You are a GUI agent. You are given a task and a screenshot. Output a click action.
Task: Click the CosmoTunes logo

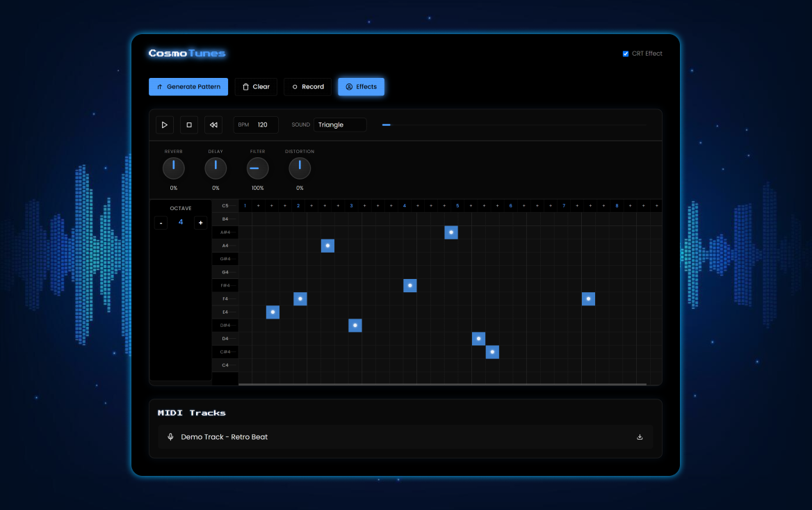pos(187,54)
